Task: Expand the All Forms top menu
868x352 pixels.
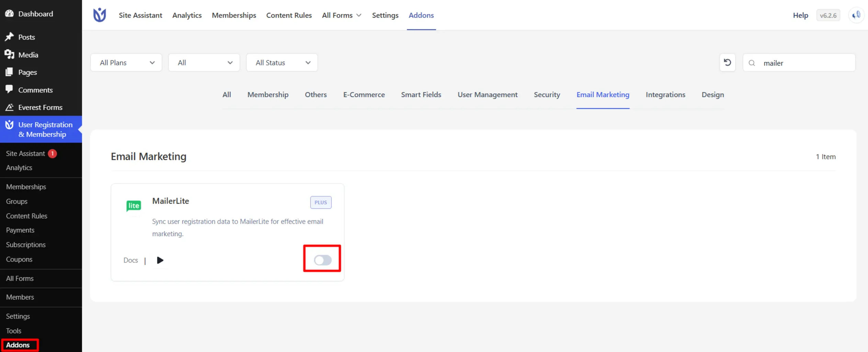Action: (341, 15)
